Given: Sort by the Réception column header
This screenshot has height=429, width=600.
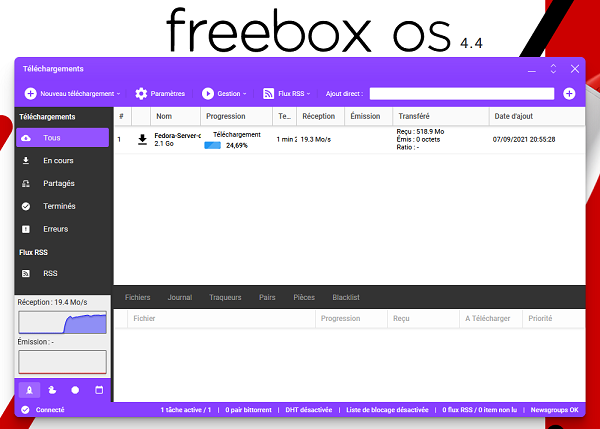Looking at the screenshot, I should pos(321,116).
